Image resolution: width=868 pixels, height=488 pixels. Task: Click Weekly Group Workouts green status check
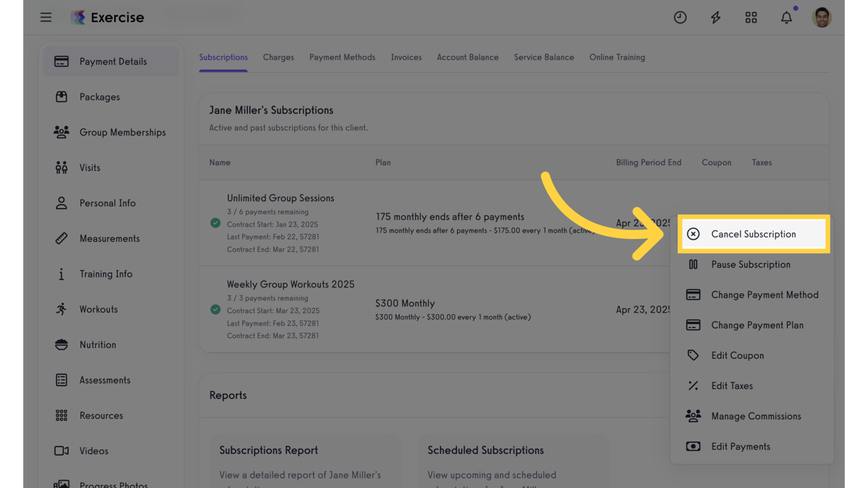[215, 309]
